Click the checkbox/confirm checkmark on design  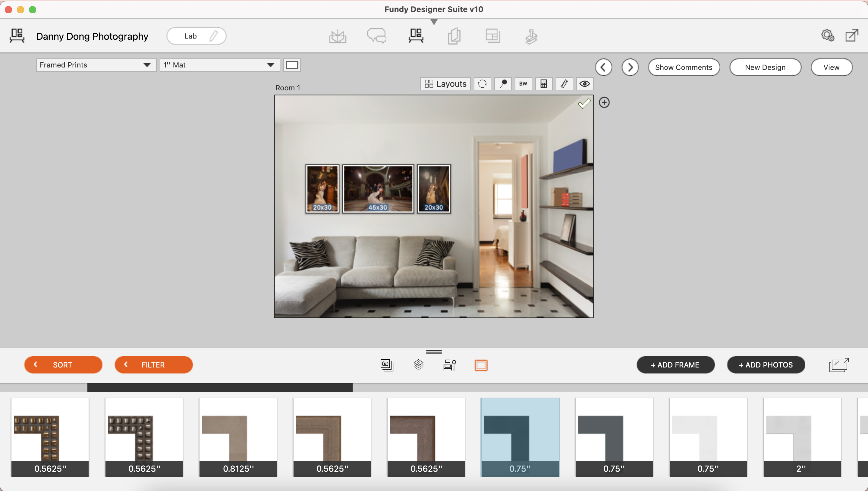pos(584,103)
